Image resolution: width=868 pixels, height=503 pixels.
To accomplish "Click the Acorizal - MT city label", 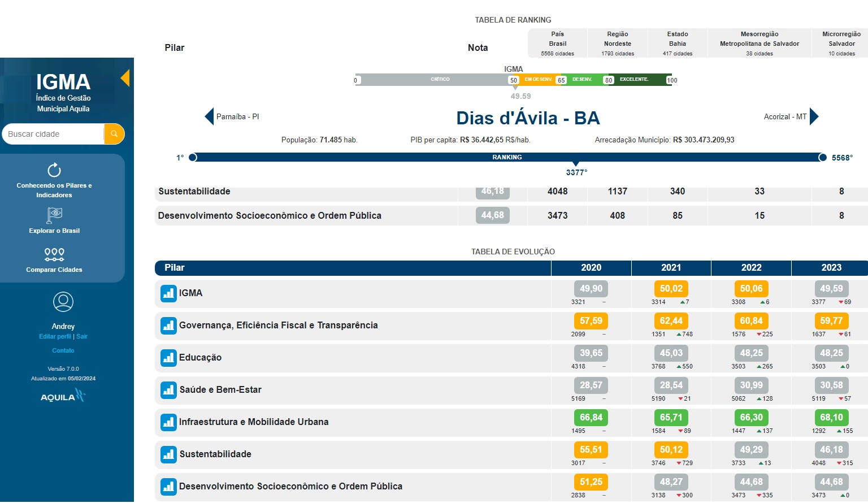I will [785, 117].
